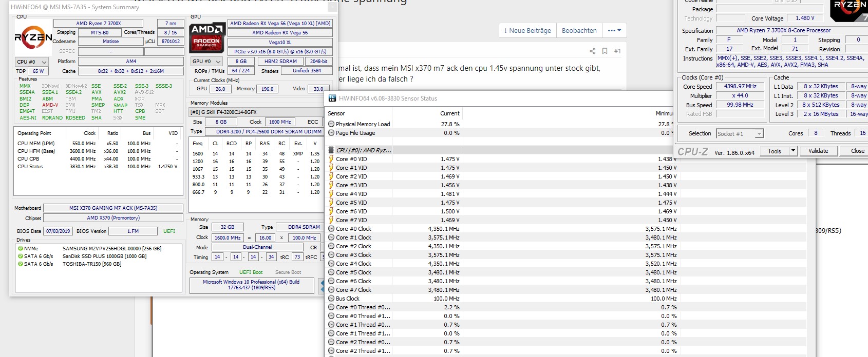Select the Physical Memory Load 27.8 % row
This screenshot has width=868, height=357.
(x=500, y=124)
